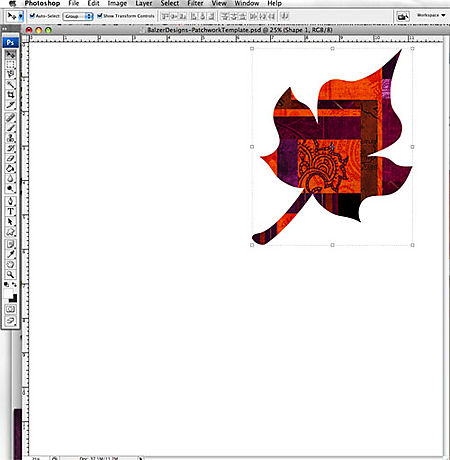
Task: Open the Auto-Select Group dropdown
Action: [78, 16]
